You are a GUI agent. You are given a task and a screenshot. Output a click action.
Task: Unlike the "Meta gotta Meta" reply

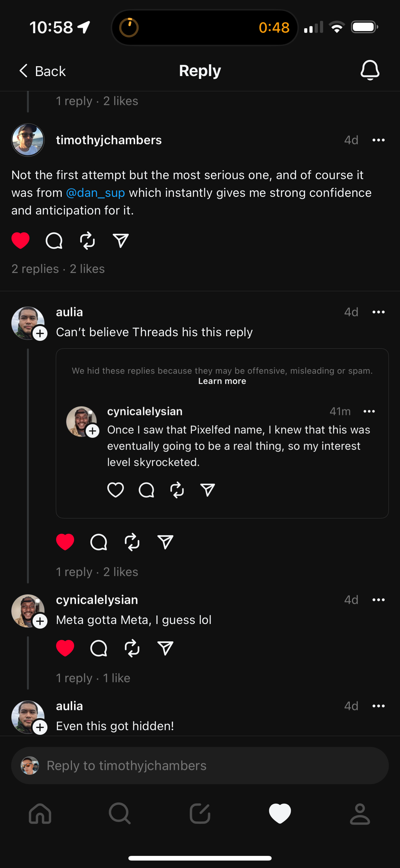click(x=65, y=648)
